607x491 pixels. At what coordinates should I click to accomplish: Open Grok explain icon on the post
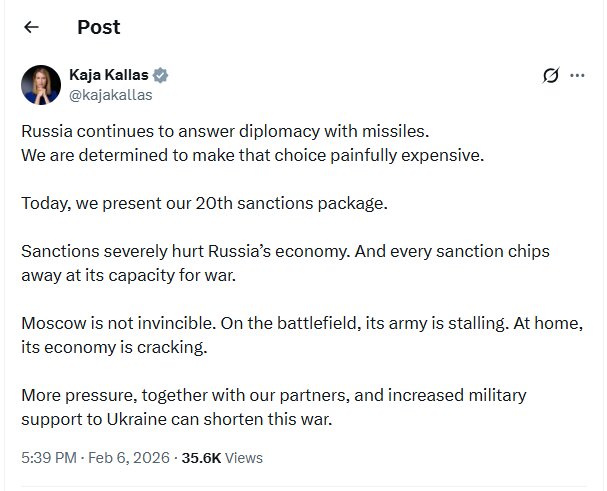click(x=549, y=75)
